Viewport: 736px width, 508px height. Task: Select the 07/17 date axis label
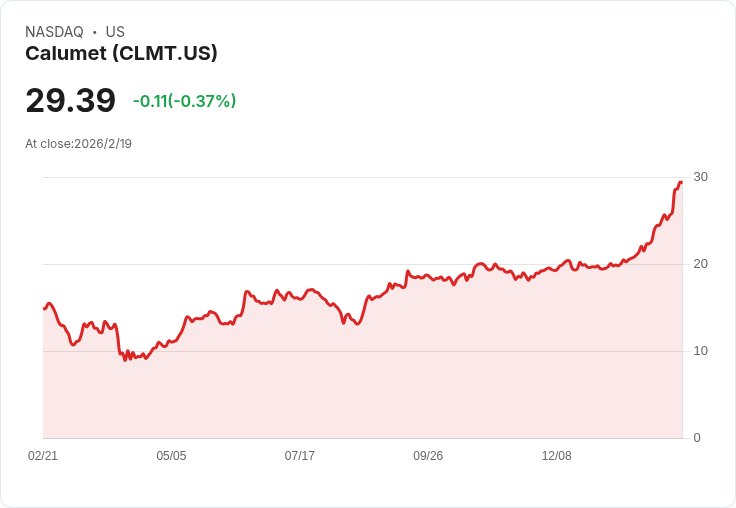[299, 455]
